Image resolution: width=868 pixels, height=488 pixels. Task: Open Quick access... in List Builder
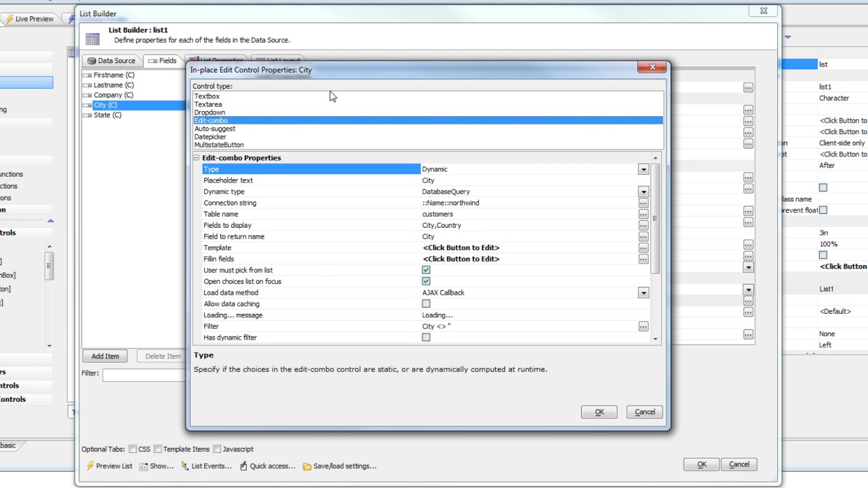pos(267,466)
